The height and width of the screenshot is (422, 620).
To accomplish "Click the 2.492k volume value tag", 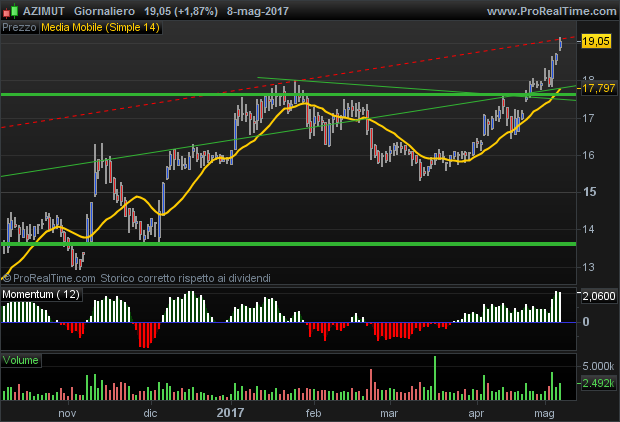I will 599,383.
